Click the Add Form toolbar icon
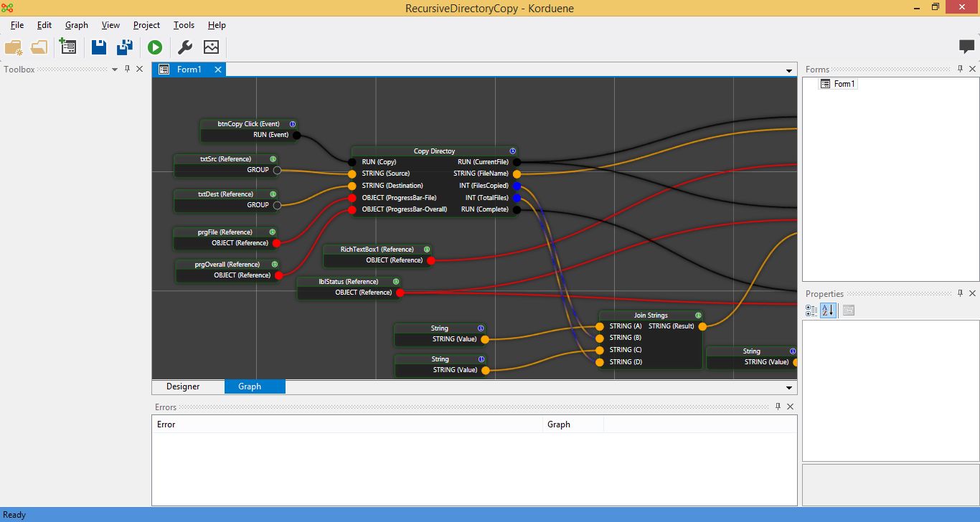 point(68,47)
